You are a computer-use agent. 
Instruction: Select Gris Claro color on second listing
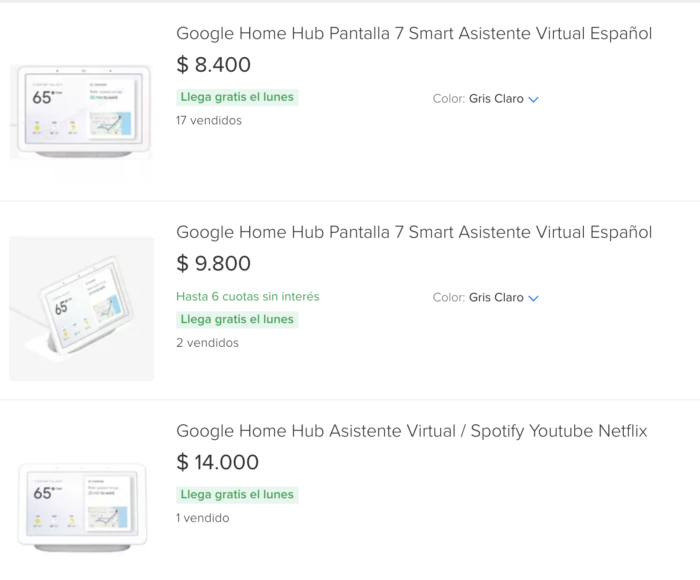point(496,297)
